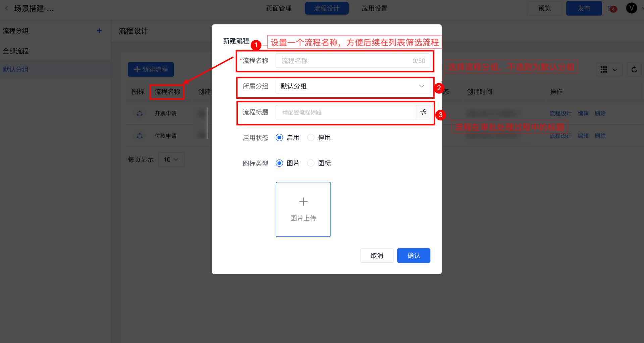Click the 取消 button
The height and width of the screenshot is (343, 644).
(x=377, y=256)
